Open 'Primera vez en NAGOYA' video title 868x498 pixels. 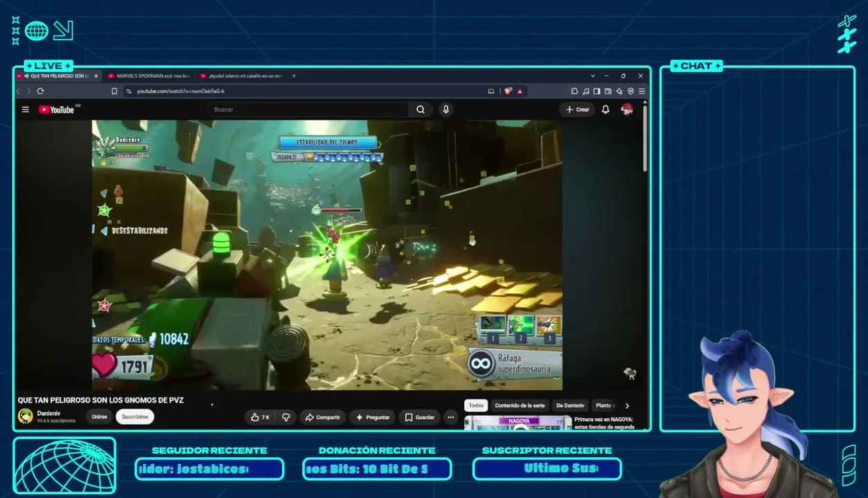pos(604,423)
